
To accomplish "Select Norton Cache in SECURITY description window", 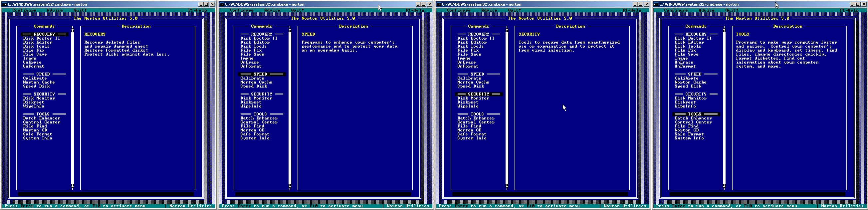I will pyautogui.click(x=473, y=82).
